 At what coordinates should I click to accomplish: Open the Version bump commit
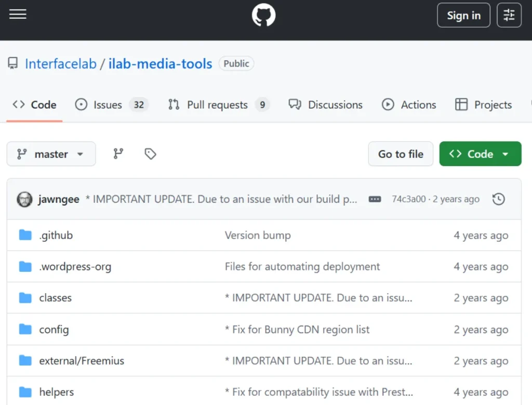click(258, 236)
